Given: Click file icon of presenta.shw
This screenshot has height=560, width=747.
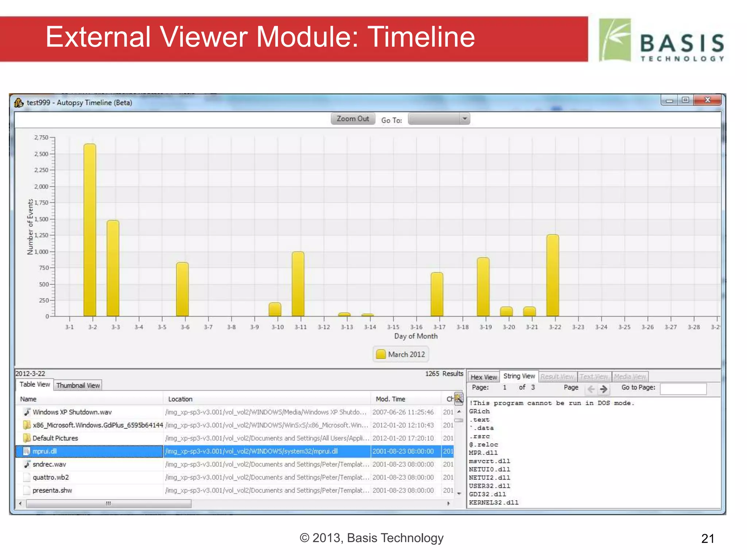Looking at the screenshot, I should [x=27, y=490].
